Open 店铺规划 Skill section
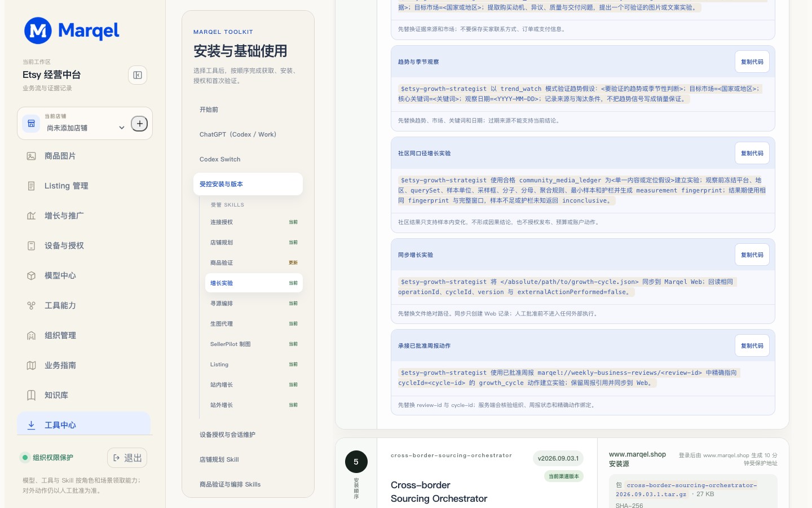The image size is (812, 508). (248, 459)
